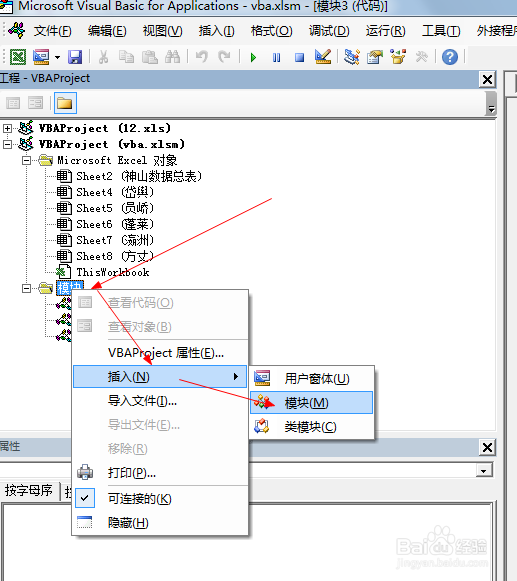Click the Undo arrow icon
The height and width of the screenshot is (581, 517).
click(202, 57)
